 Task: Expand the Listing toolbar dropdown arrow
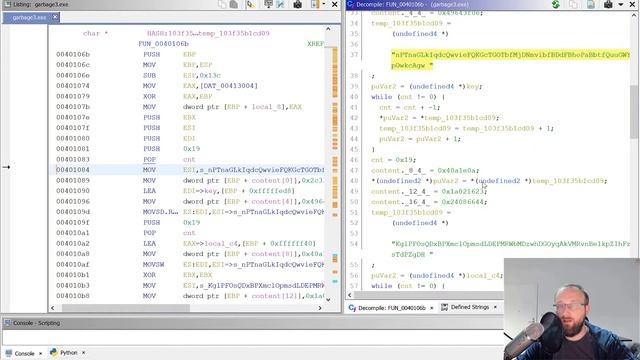[324, 4]
